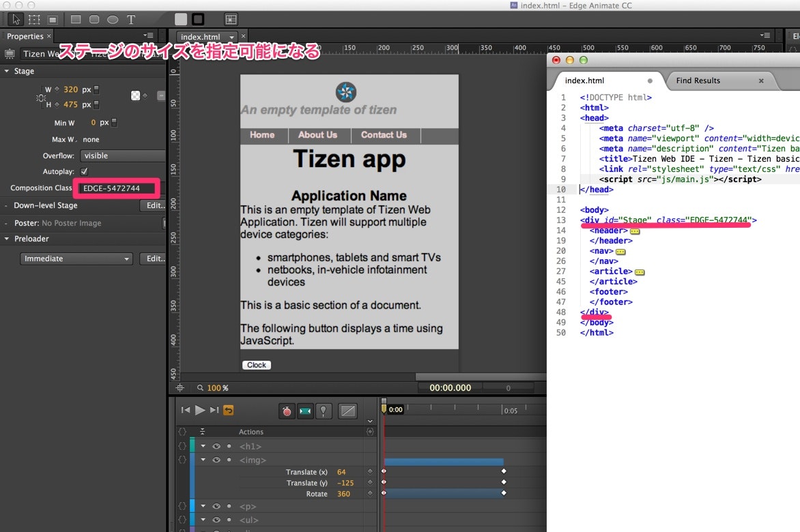Toggle height unit px switch
This screenshot has width=800, height=532.
[96, 105]
